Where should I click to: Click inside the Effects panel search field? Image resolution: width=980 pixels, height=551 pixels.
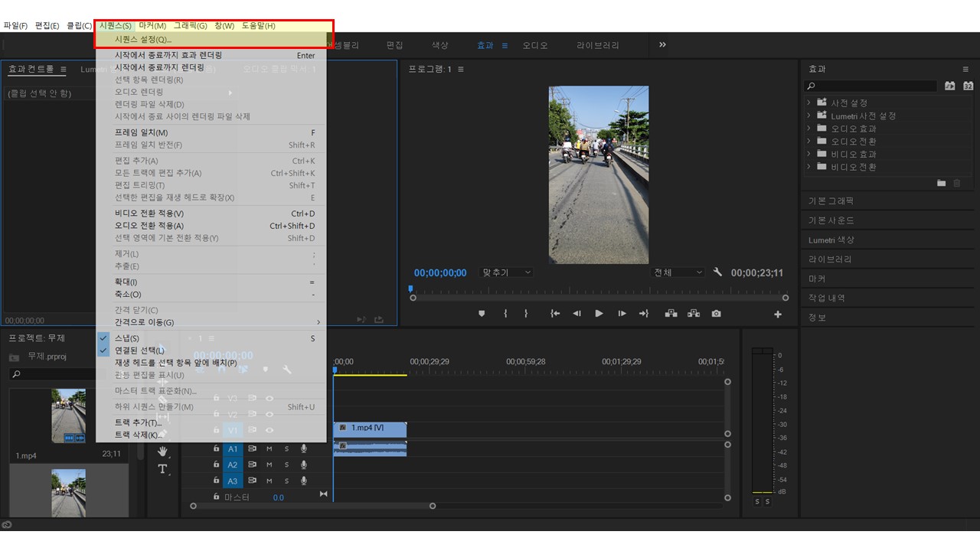tap(872, 86)
